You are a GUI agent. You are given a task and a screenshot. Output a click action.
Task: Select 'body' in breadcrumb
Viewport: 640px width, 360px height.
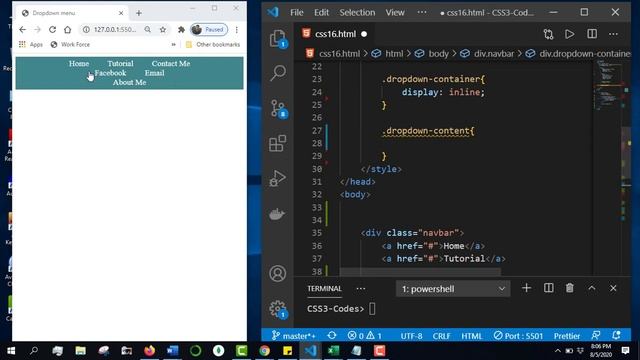point(438,53)
